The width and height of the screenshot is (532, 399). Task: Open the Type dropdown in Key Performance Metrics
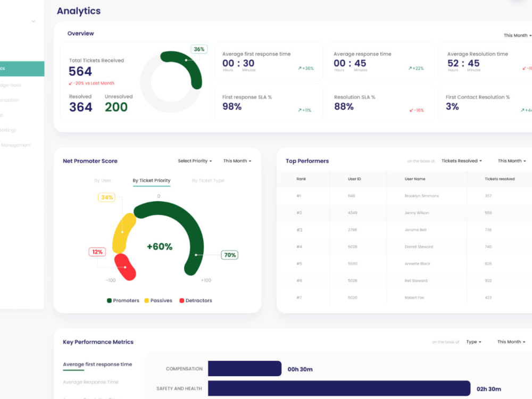[x=473, y=342]
